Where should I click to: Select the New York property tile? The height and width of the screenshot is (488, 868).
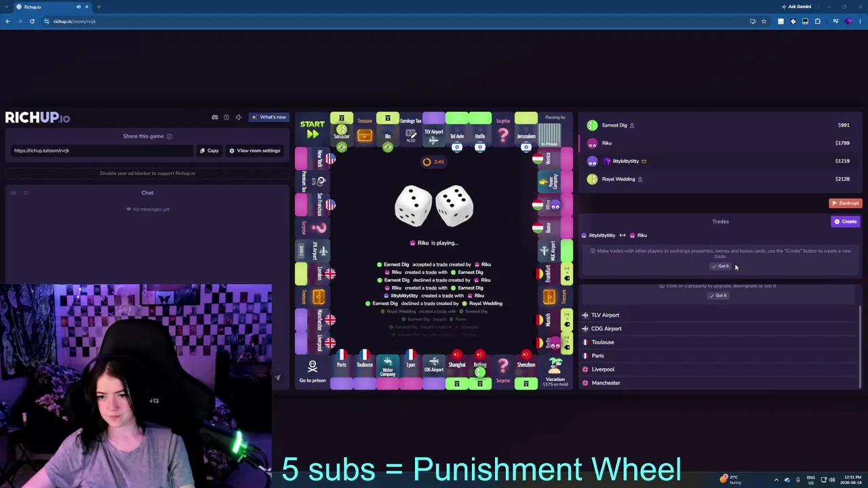[x=313, y=159]
